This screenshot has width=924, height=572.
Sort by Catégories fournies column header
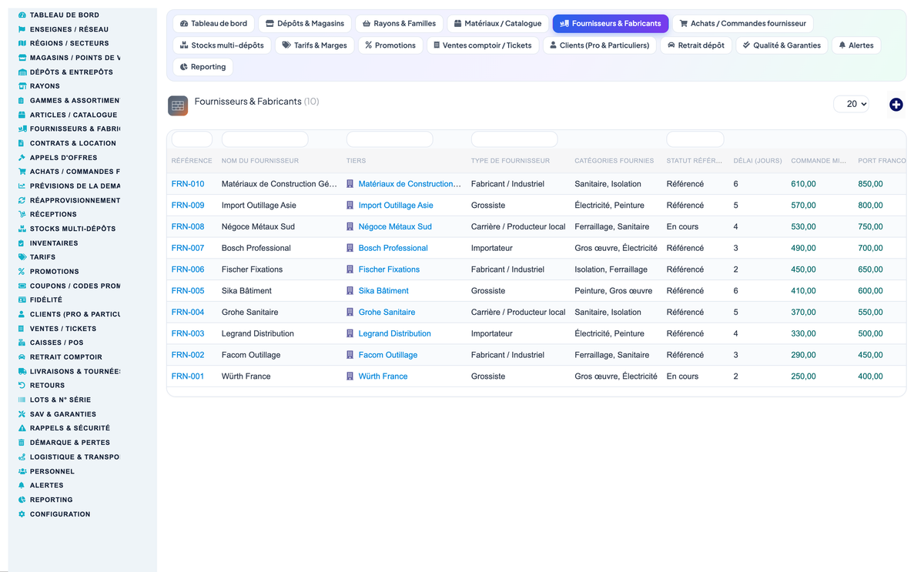(x=614, y=161)
